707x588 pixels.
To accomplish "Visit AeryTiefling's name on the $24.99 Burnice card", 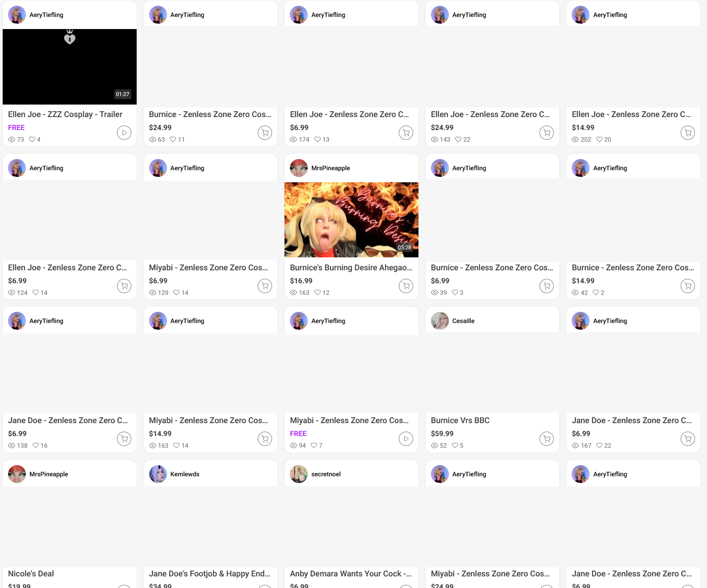I will [187, 15].
